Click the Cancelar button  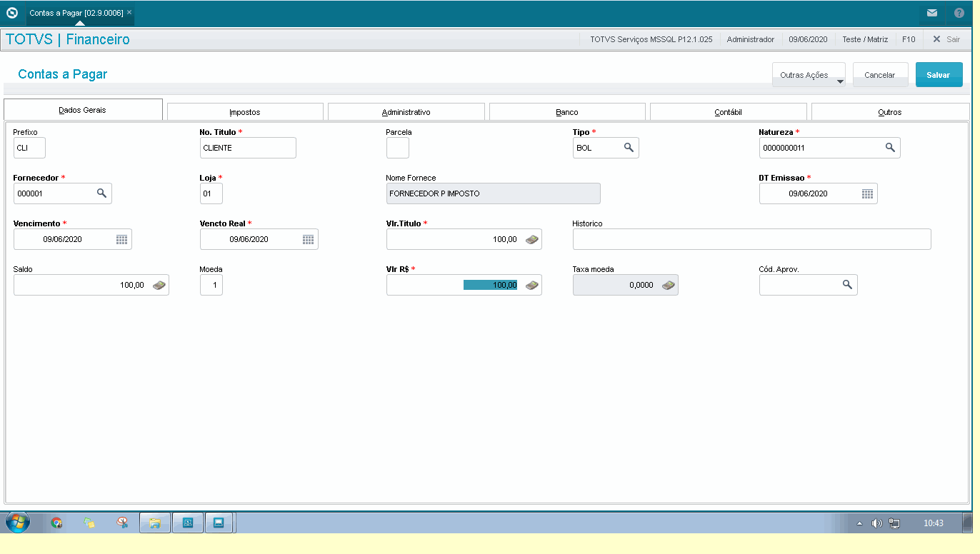tap(880, 75)
